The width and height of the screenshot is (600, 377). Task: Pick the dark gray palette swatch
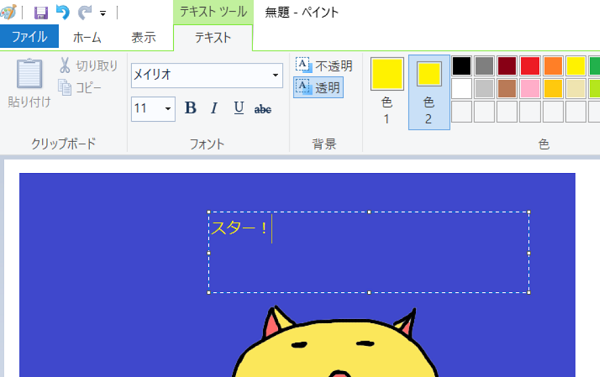click(484, 66)
